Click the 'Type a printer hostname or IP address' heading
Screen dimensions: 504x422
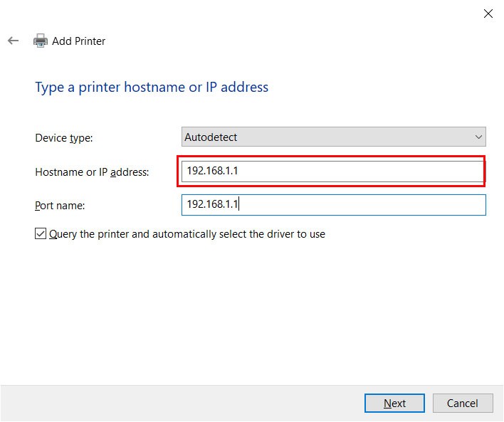coord(152,88)
